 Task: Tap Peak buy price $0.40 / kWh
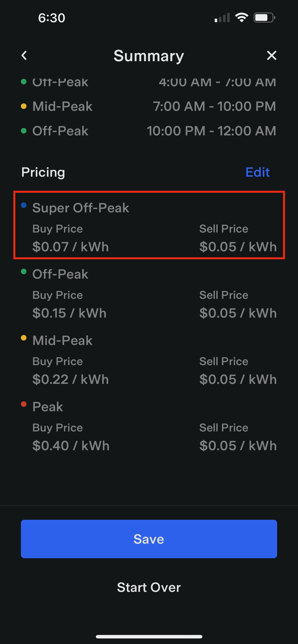[71, 446]
